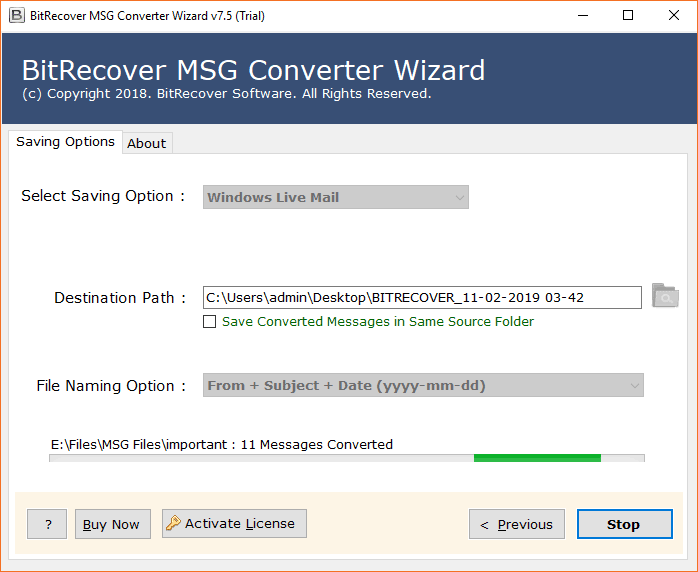Screen dimensions: 698x572
Task: Click the Buy Now button
Action: click(113, 524)
